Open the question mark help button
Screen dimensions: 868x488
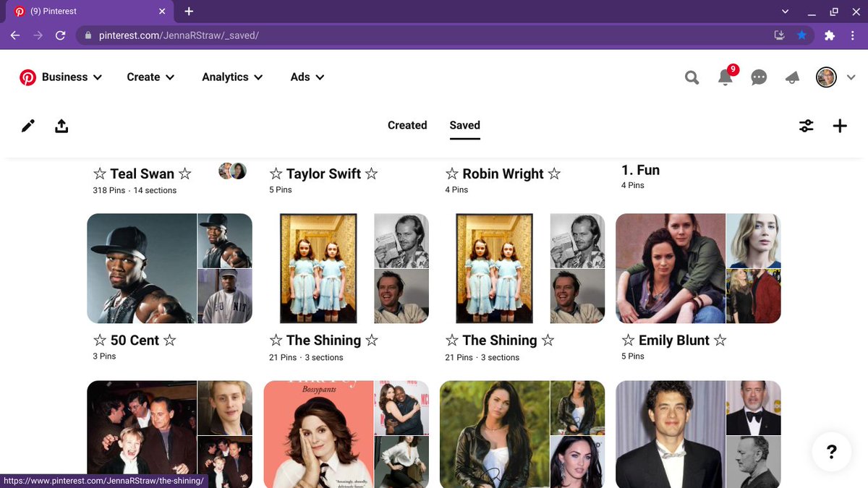tap(832, 452)
